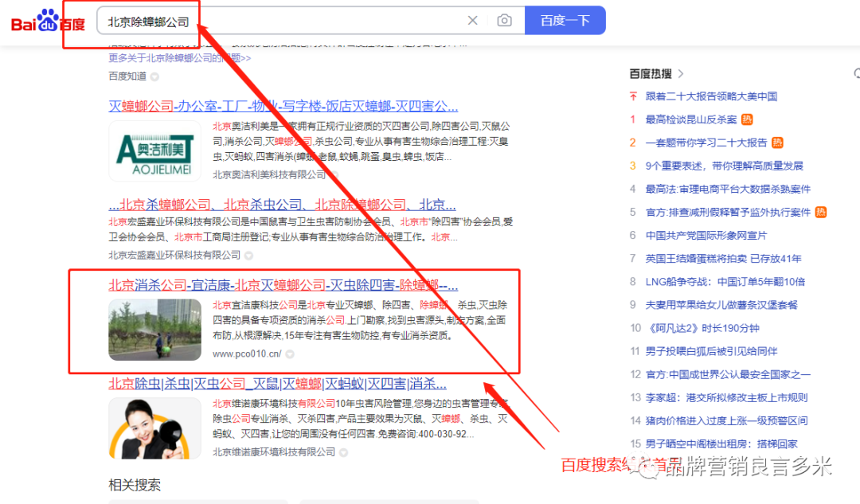Open 跟着二十大报告领略大美中国
Screen dimensions: 860x504
click(711, 96)
